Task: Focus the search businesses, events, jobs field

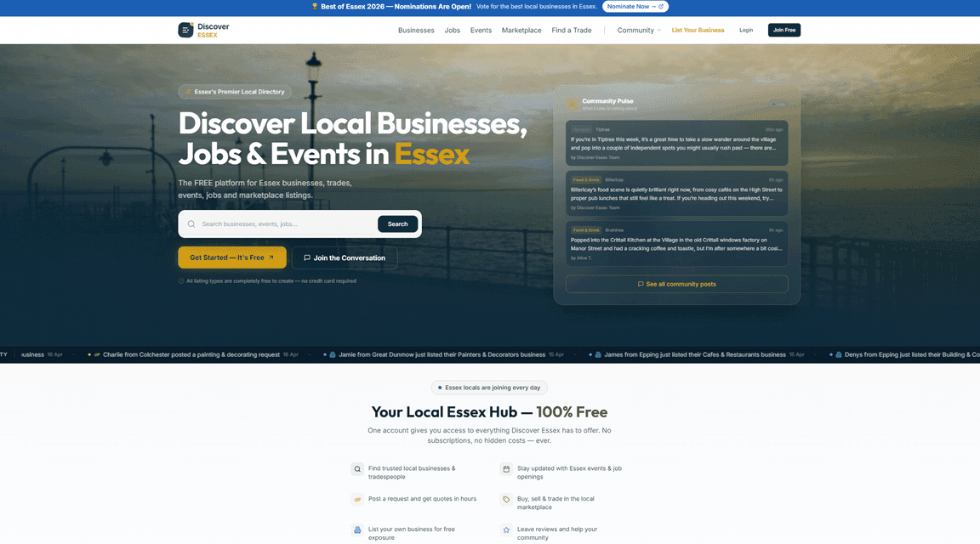Action: coord(285,224)
